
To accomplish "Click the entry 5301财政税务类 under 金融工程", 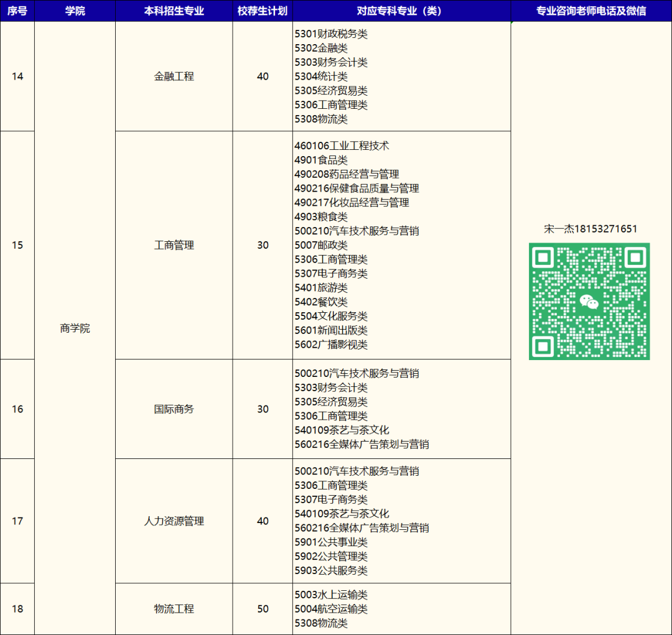I will tap(333, 34).
